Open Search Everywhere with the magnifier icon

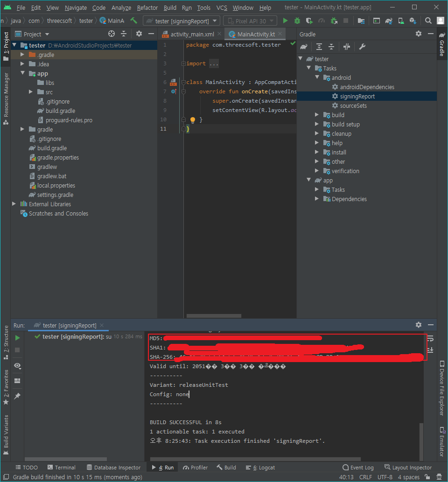[x=428, y=21]
